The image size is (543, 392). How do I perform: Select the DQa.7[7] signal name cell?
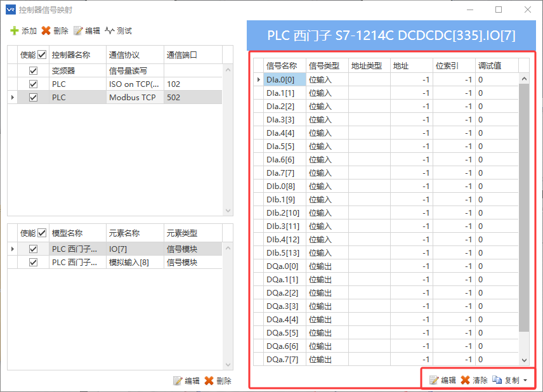(285, 360)
